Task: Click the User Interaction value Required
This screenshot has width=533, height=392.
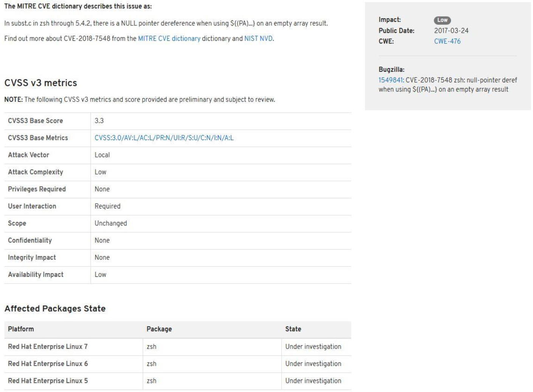Action: [x=107, y=206]
